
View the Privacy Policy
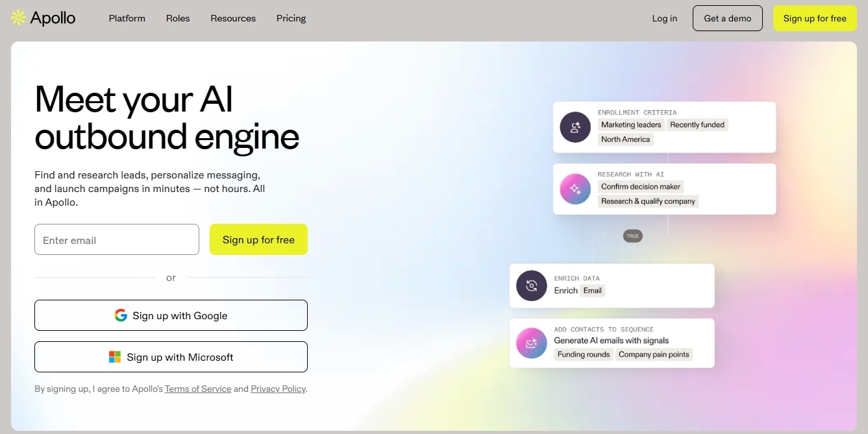point(278,389)
